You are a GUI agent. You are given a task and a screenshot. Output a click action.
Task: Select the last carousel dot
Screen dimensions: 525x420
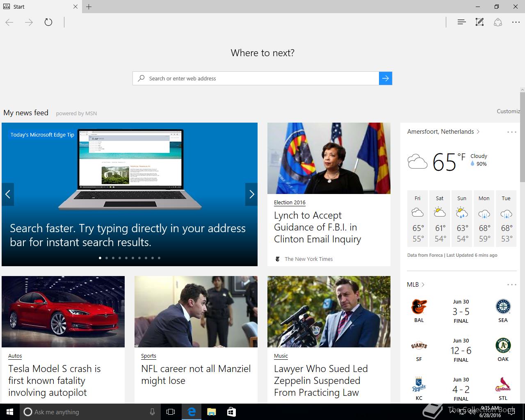[x=159, y=258]
